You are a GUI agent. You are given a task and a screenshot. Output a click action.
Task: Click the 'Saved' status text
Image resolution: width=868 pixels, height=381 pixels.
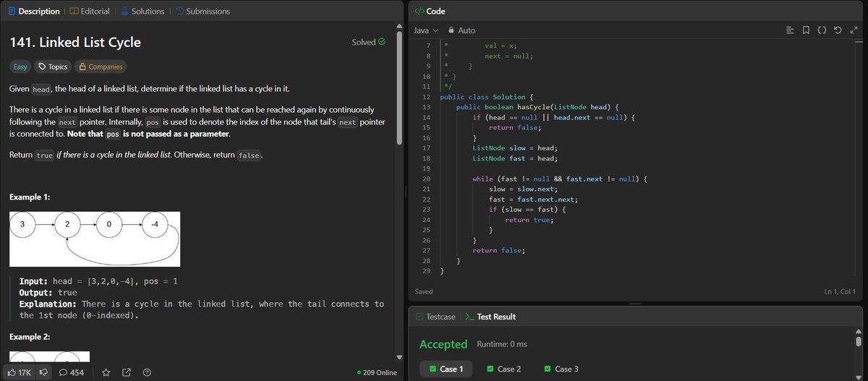(424, 291)
